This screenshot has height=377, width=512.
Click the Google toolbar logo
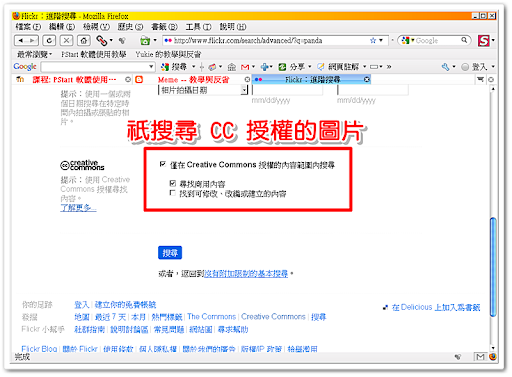25,67
